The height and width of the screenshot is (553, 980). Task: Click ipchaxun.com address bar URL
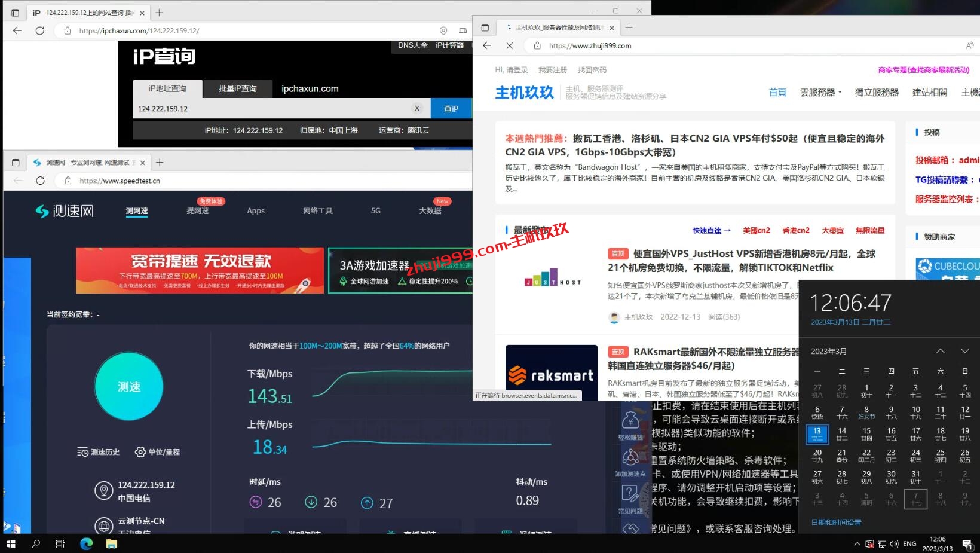pos(139,30)
